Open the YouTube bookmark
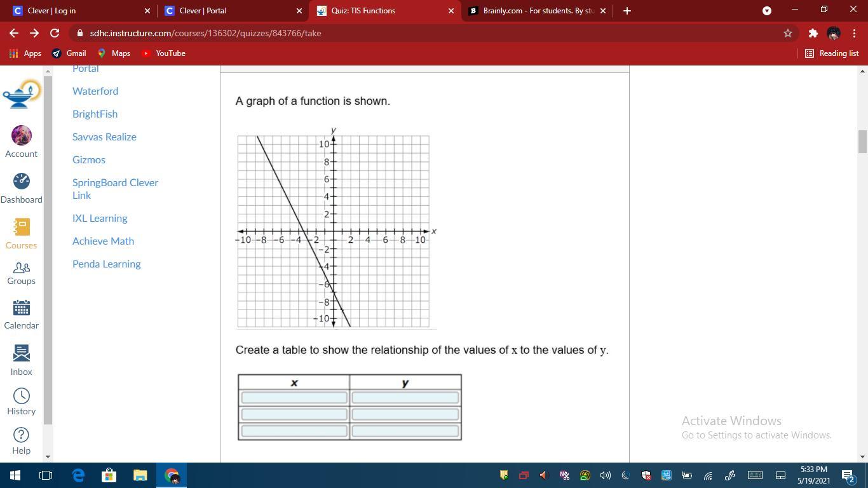Viewport: 868px width, 488px height. tap(164, 53)
